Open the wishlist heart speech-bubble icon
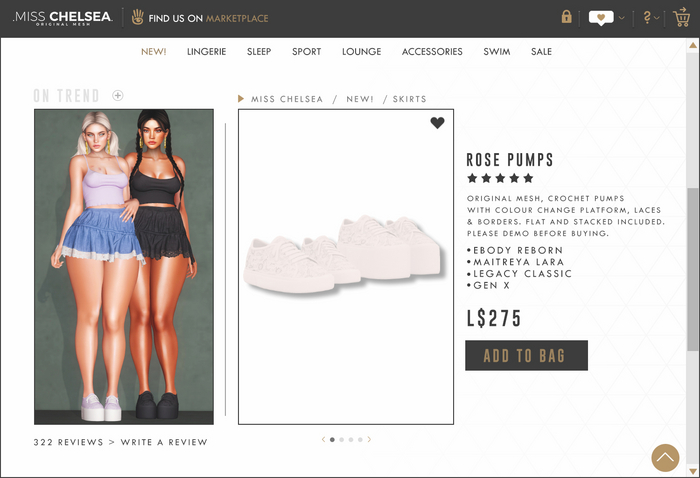 (601, 18)
